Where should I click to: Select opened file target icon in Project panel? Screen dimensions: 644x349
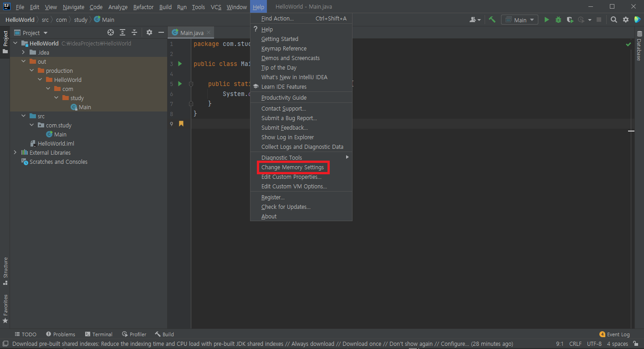coord(111,32)
